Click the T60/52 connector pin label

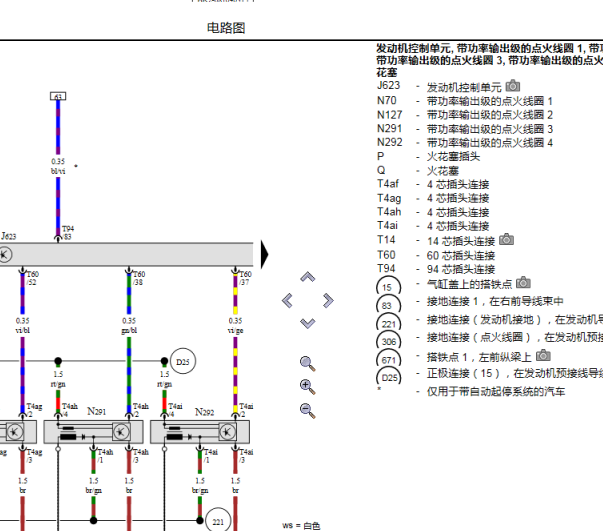tap(33, 278)
